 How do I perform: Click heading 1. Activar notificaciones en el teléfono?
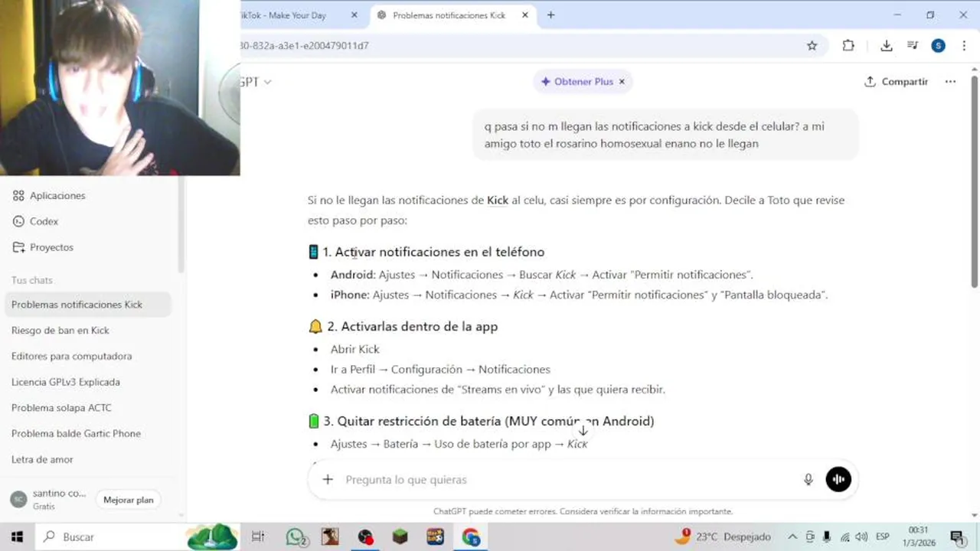point(433,252)
